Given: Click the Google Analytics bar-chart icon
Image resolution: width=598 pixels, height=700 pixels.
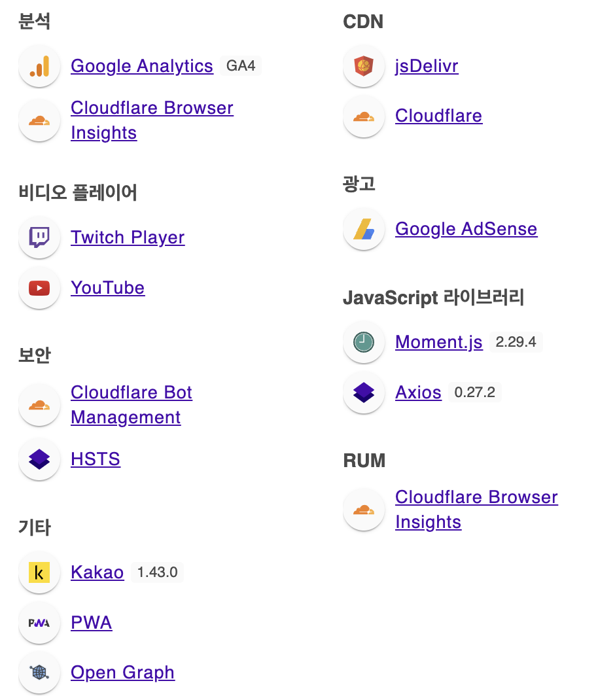Looking at the screenshot, I should point(39,66).
